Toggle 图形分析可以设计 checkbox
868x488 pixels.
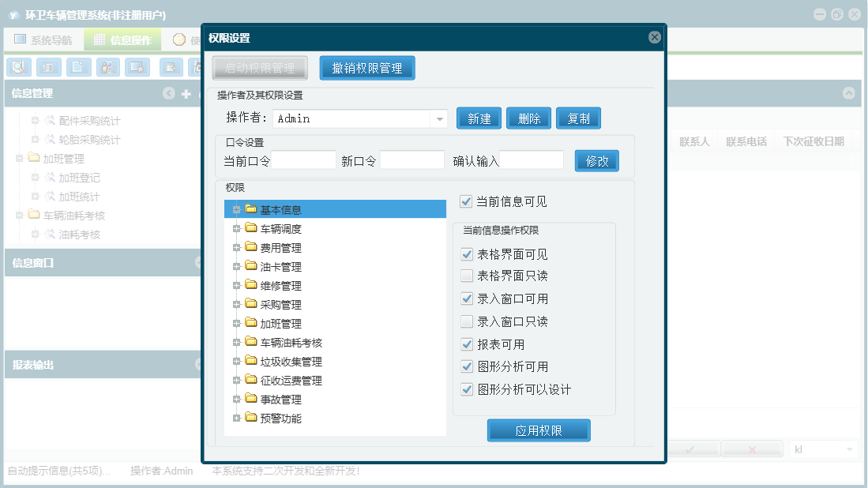click(x=467, y=389)
